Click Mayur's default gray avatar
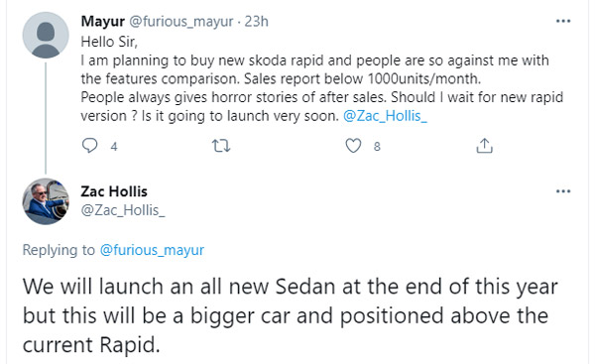 tap(46, 35)
